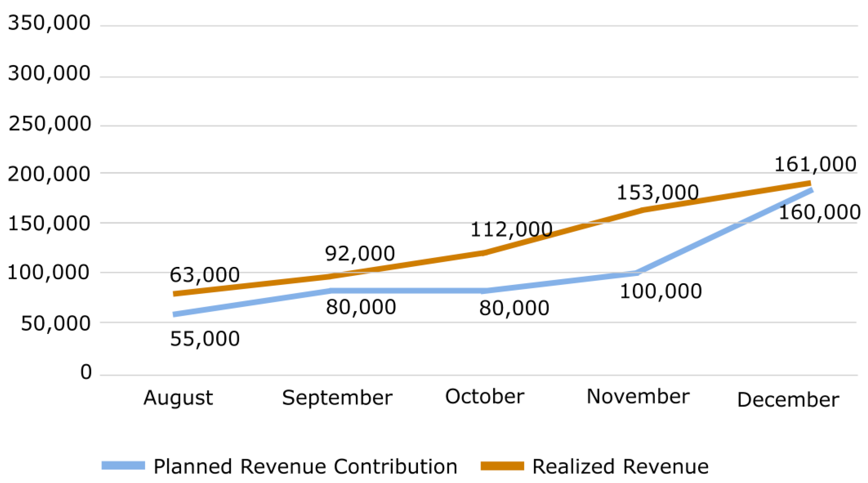Viewport: 868px width, 483px height.
Task: Select the 55,000 data label
Action: 205,339
